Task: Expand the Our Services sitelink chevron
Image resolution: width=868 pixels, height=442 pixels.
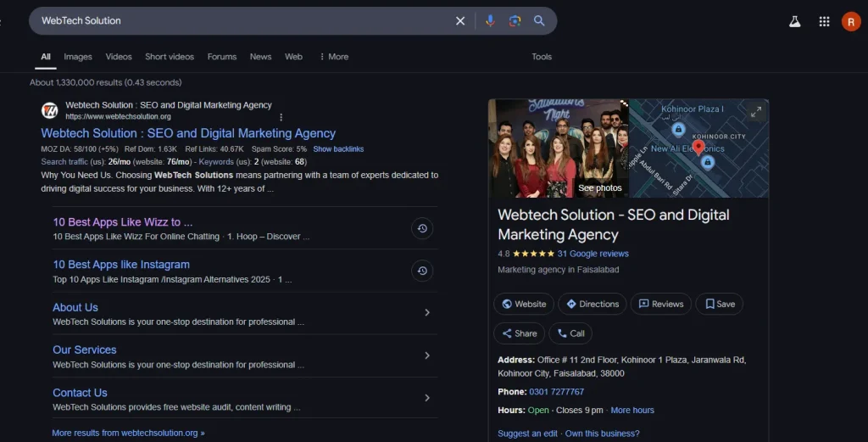Action: [x=427, y=355]
